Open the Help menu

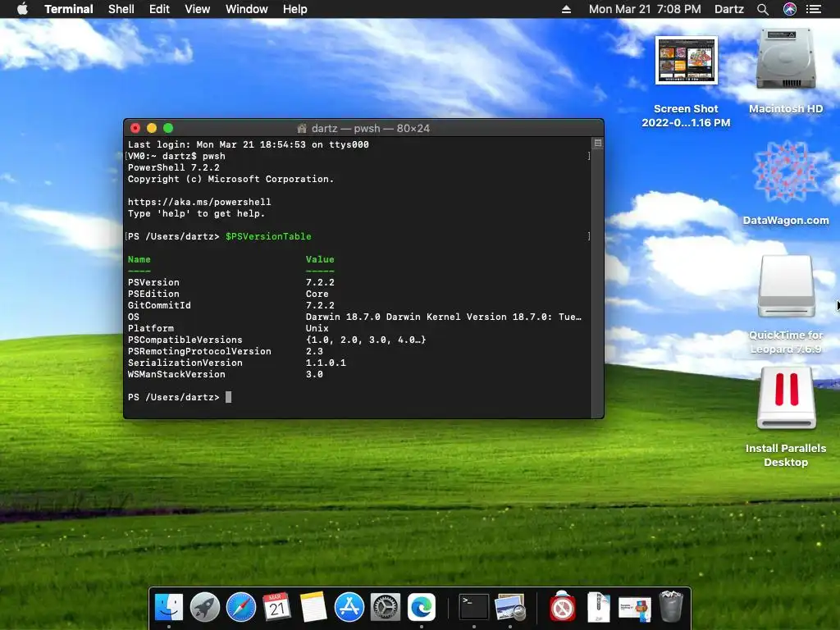(294, 9)
